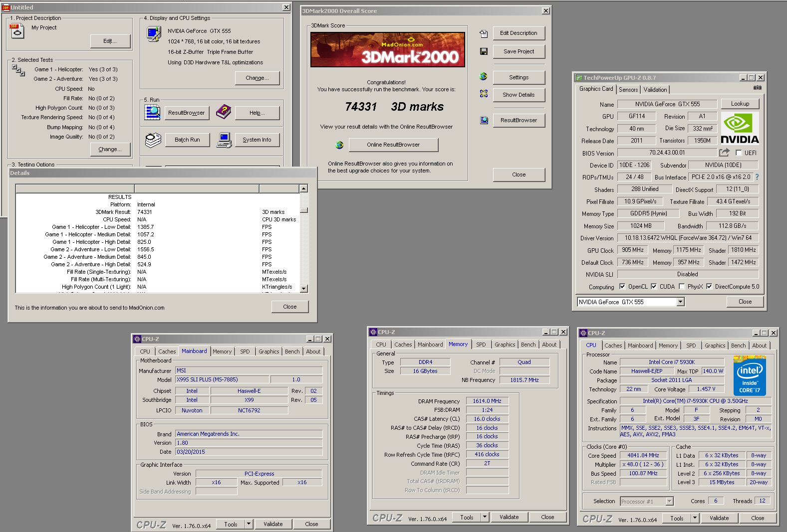Click the Help book icon in Run section
This screenshot has width=787, height=532.
223,112
